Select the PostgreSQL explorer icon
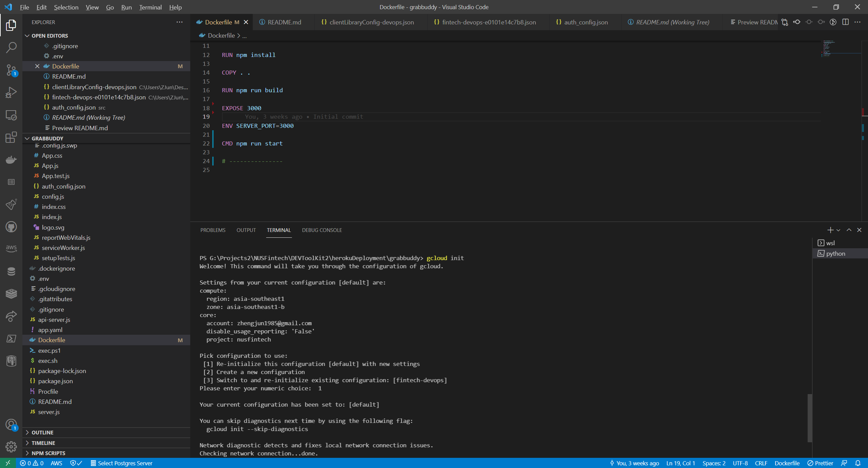This screenshot has width=868, height=468. point(11,361)
